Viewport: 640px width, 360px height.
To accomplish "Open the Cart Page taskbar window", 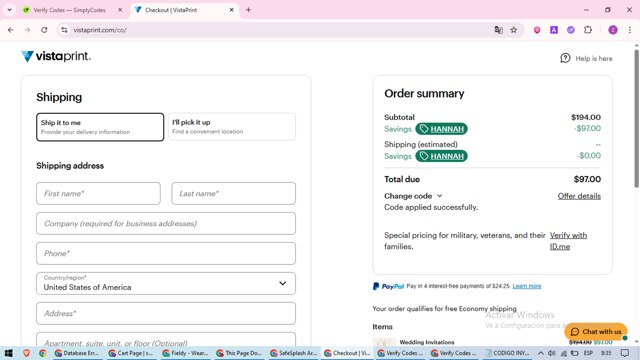I will (x=131, y=353).
